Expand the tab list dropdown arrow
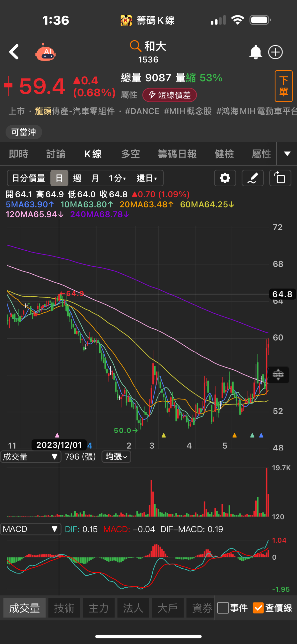This screenshot has width=297, height=644. pyautogui.click(x=287, y=154)
